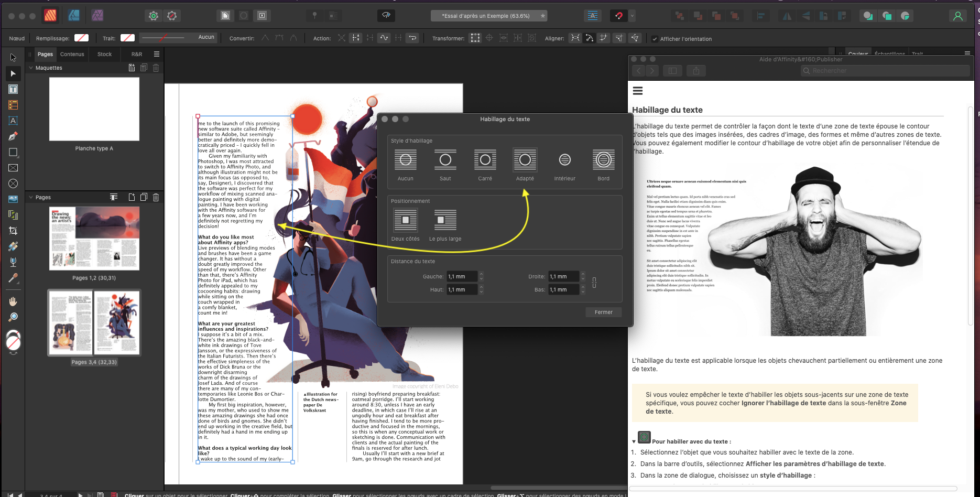
Task: Open the snapping options dropdown arrow
Action: coord(632,16)
